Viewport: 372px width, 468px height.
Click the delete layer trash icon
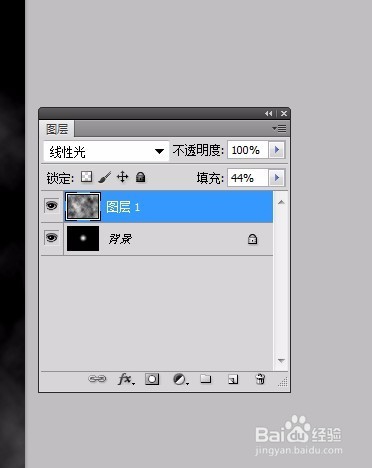[260, 379]
